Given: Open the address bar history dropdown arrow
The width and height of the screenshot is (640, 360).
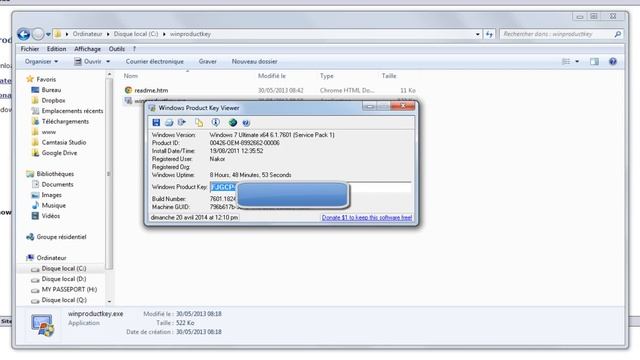Looking at the screenshot, I should click(x=478, y=34).
